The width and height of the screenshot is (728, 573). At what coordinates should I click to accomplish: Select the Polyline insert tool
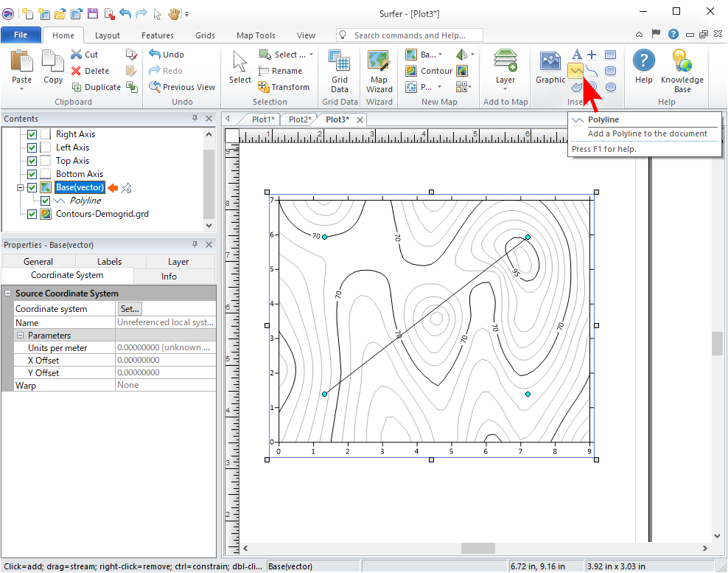(575, 71)
